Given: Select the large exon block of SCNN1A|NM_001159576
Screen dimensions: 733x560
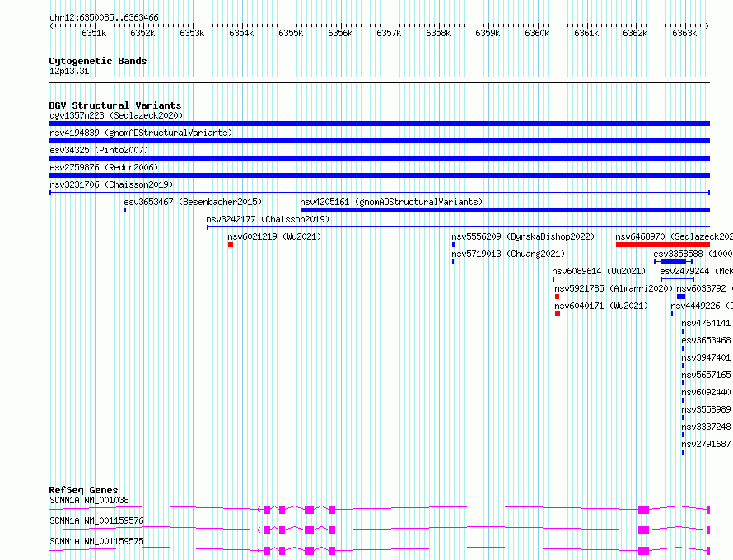Looking at the screenshot, I should [x=644, y=530].
